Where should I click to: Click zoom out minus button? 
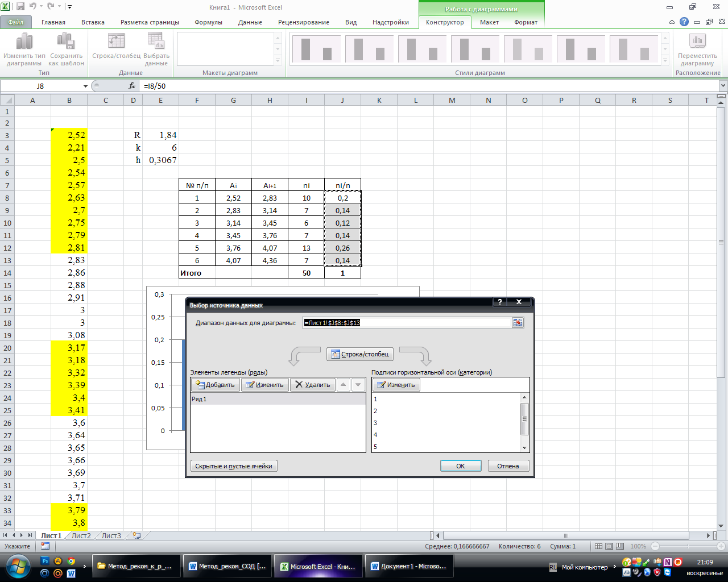pos(655,546)
